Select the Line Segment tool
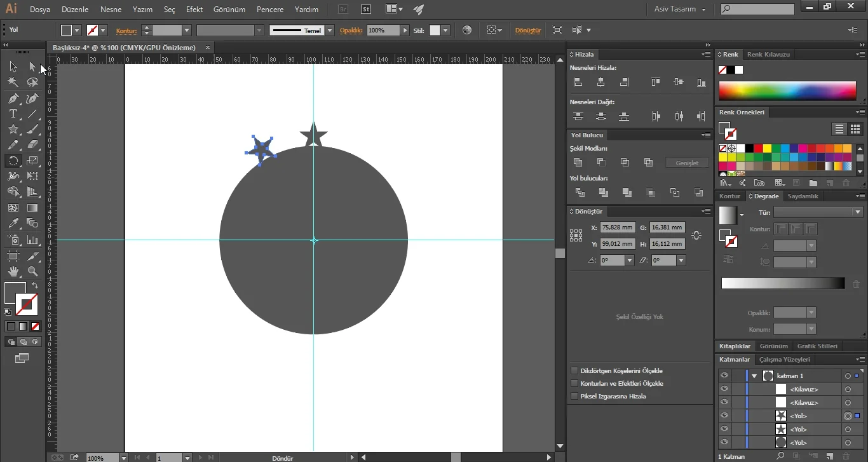Image resolution: width=868 pixels, height=462 pixels. click(x=32, y=114)
